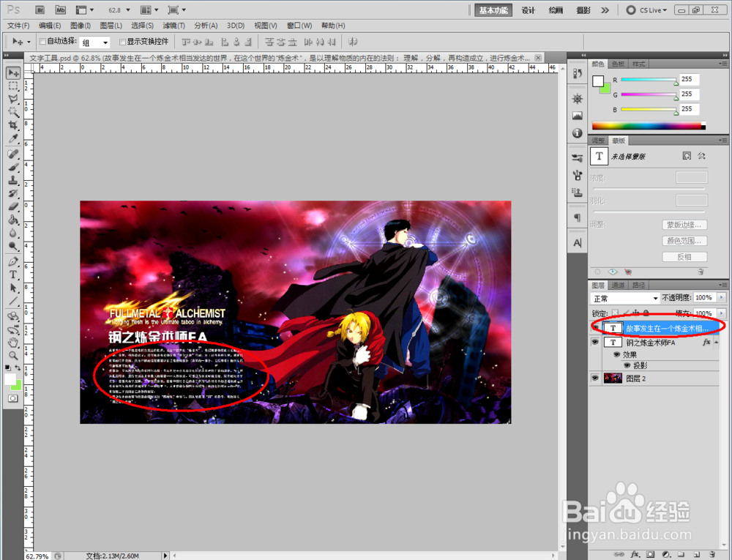Enable the 显示变换控件 checkbox
Viewport: 732px width, 560px height.
pyautogui.click(x=123, y=42)
